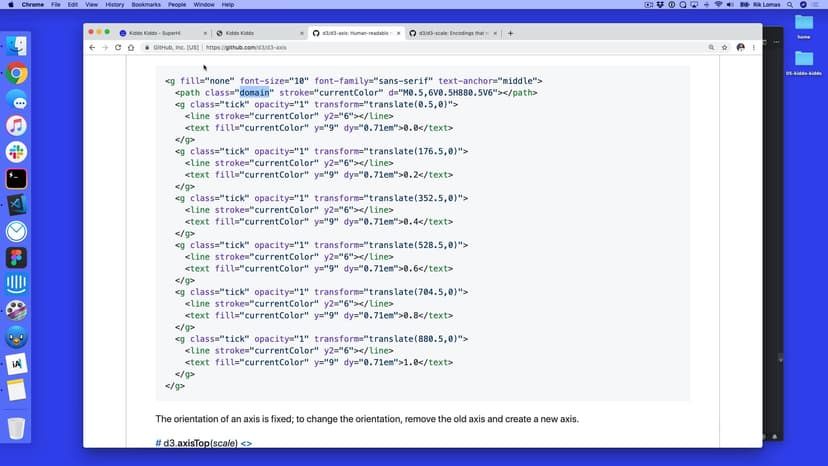Viewport: 828px width, 466px height.
Task: Bookmark this page with the star icon
Action: tap(724, 47)
